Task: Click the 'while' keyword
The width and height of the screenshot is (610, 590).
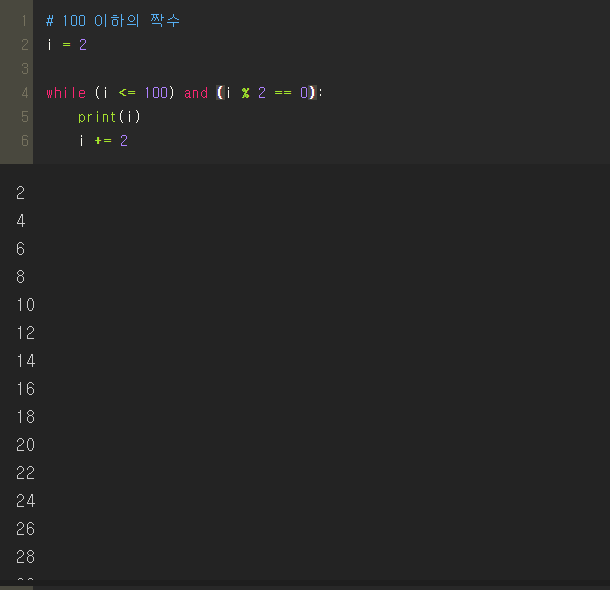Action: [x=66, y=93]
